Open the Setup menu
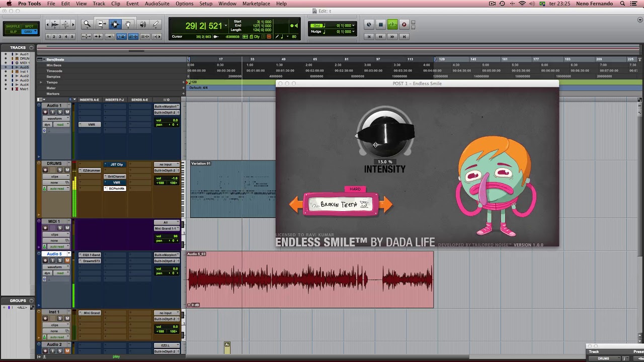Screen dimensions: 644x362 [x=206, y=4]
